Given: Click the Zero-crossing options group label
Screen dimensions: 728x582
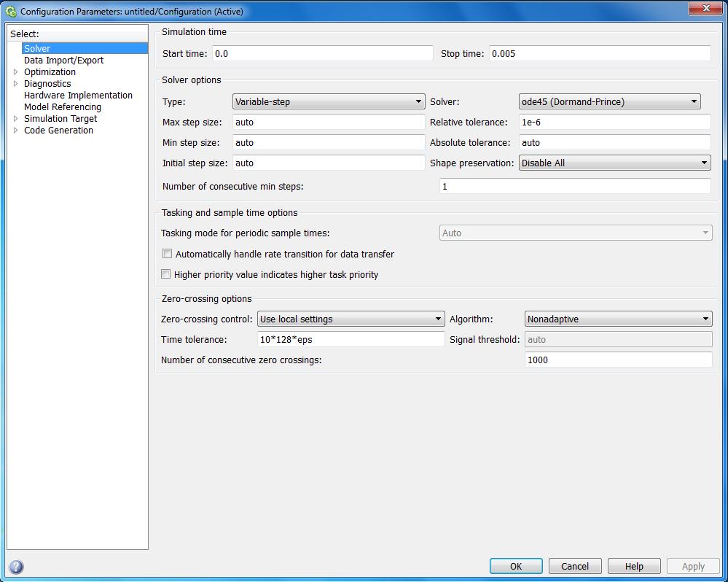Looking at the screenshot, I should pyautogui.click(x=207, y=299).
